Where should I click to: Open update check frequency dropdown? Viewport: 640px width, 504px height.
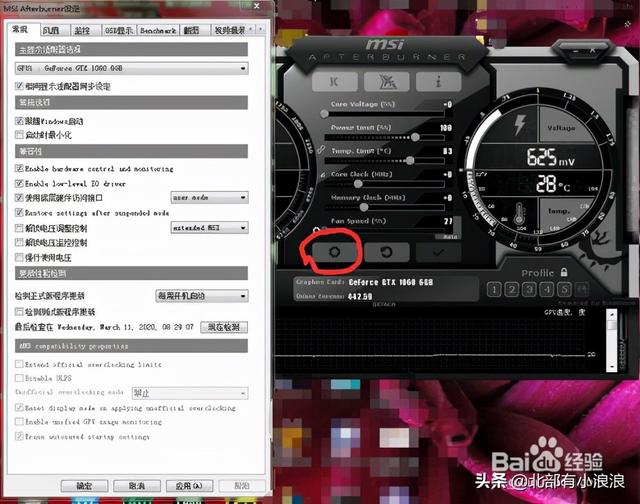pos(202,296)
